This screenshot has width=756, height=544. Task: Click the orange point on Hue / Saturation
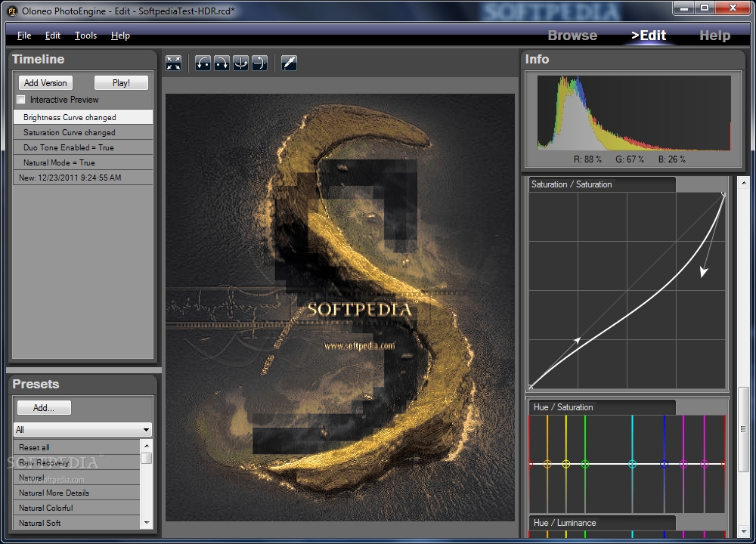[x=547, y=464]
